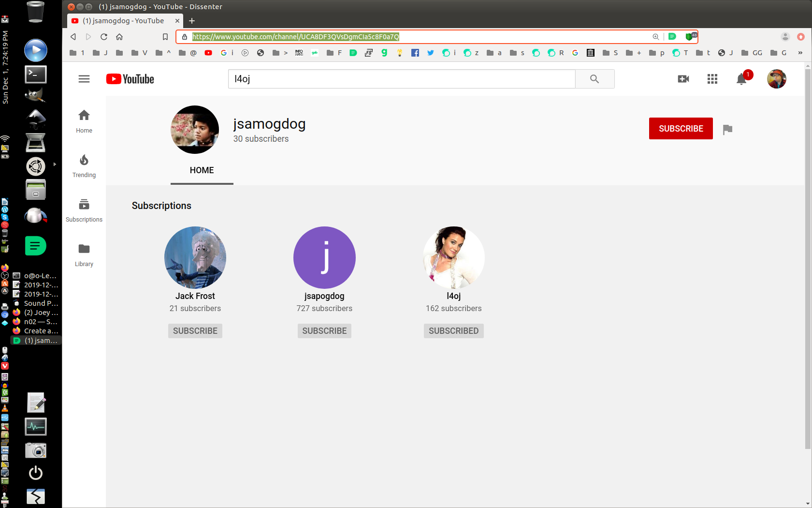The image size is (812, 508).
Task: Open the Gab bookmark
Action: click(315, 53)
